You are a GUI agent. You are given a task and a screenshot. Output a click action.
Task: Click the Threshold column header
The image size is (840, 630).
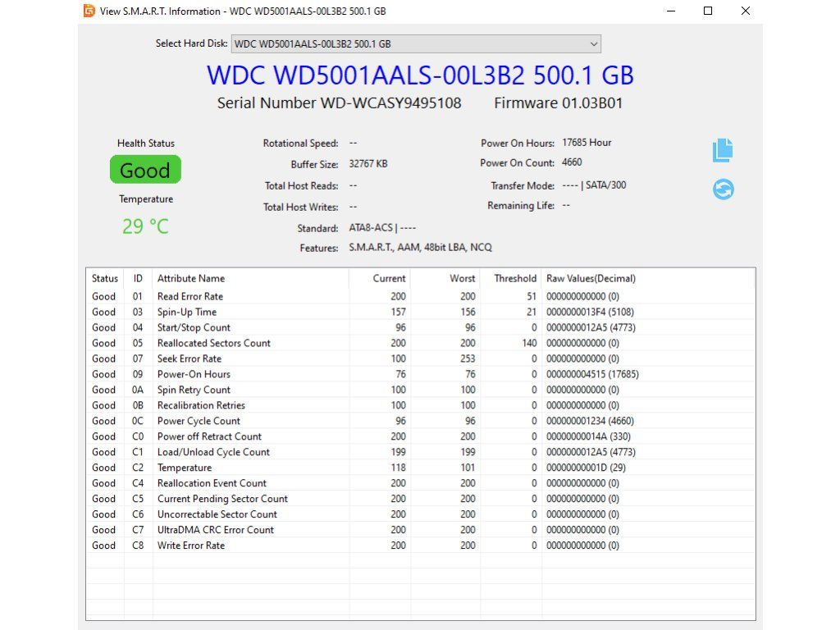[514, 278]
